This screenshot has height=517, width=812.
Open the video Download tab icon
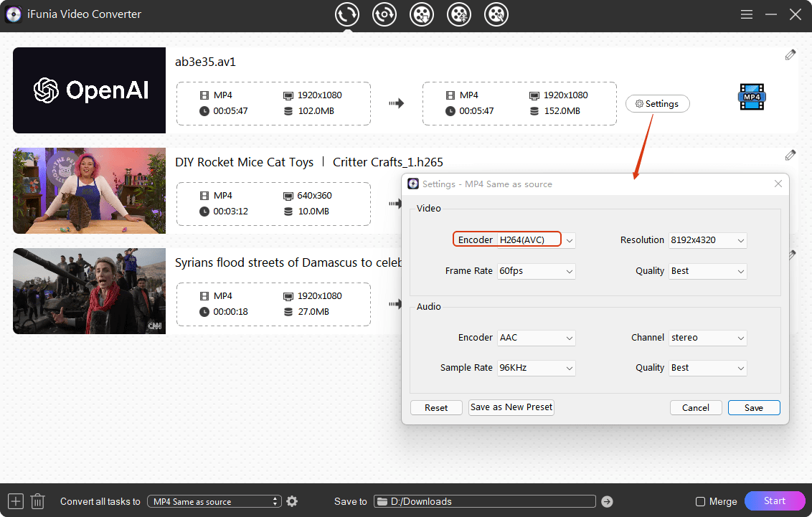click(422, 14)
